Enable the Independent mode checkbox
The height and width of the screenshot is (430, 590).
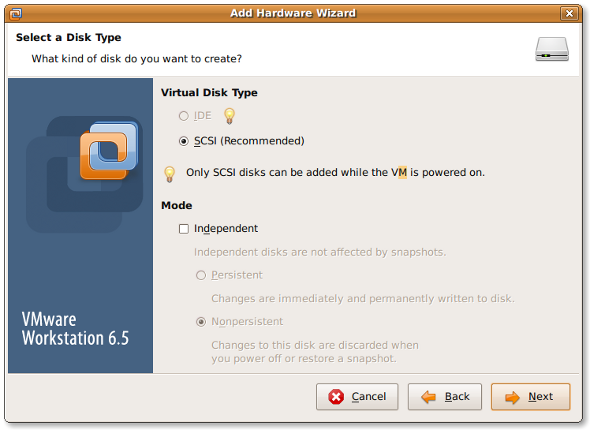184,229
